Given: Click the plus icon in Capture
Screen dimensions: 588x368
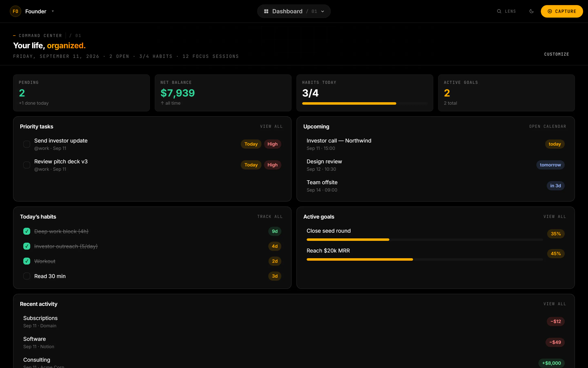Looking at the screenshot, I should coord(550,11).
